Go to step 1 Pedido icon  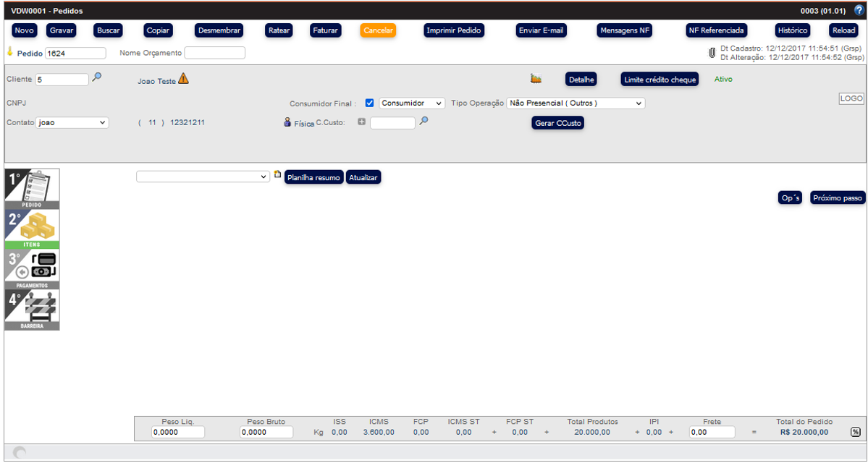32,189
